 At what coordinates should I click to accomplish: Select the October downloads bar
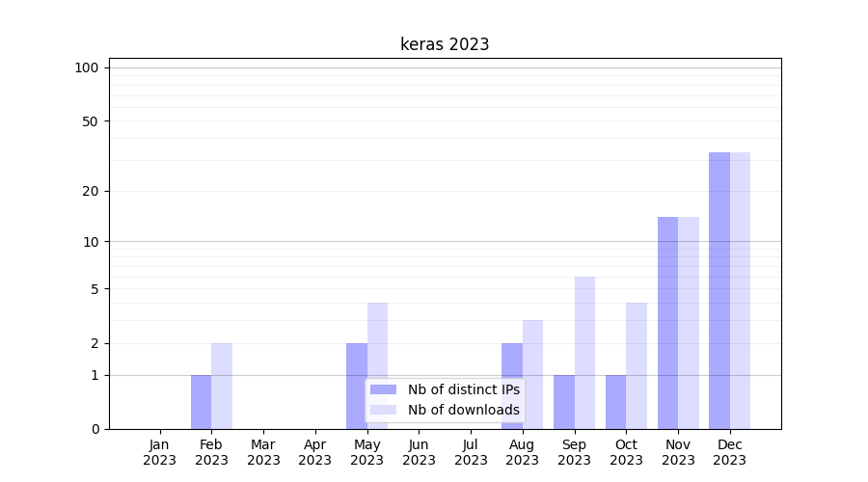point(637,366)
